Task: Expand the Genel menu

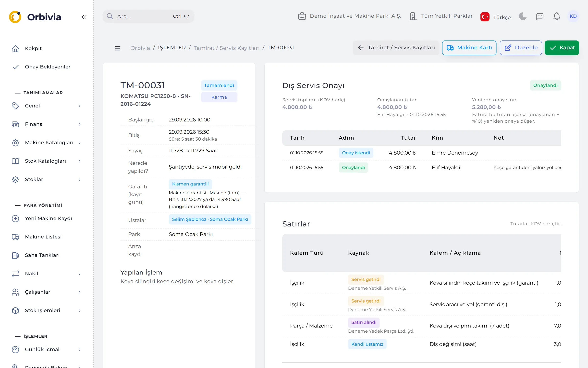Action: click(46, 106)
